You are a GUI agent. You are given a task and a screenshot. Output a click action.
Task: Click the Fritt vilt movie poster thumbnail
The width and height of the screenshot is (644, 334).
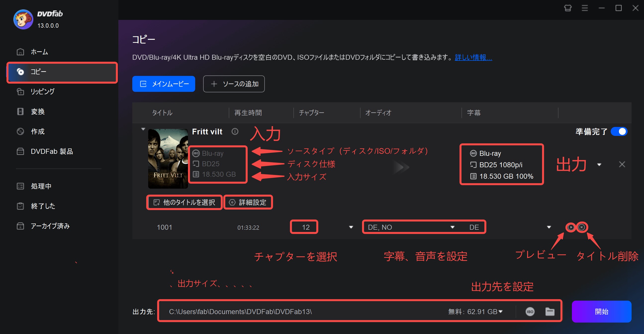[x=168, y=159]
